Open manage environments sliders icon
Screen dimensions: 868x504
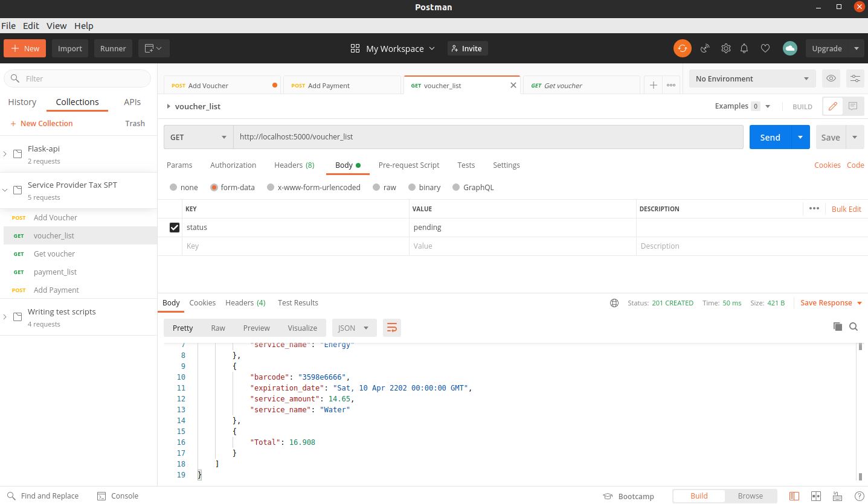click(x=855, y=78)
